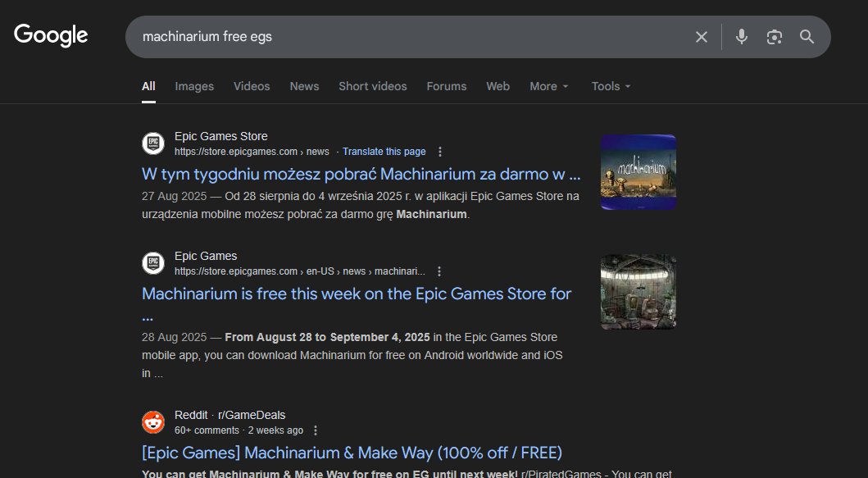
Task: Open the Tools dropdown
Action: tap(611, 86)
